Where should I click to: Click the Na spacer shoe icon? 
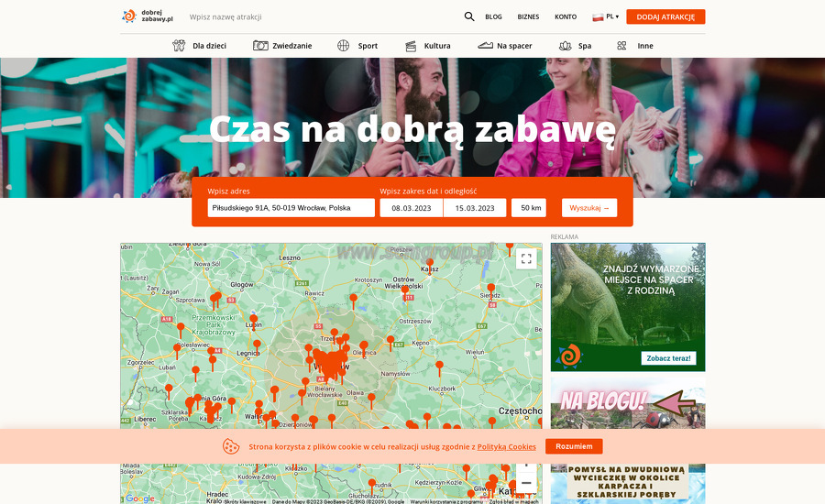click(x=485, y=46)
